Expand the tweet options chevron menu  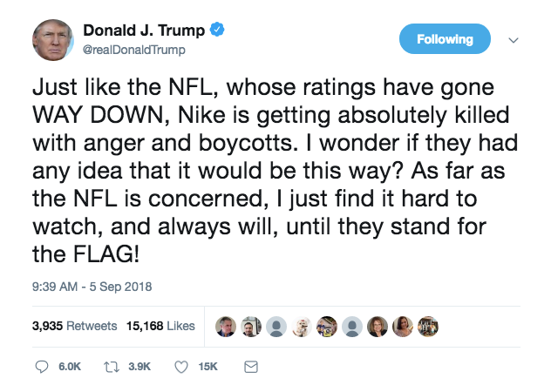pos(514,40)
